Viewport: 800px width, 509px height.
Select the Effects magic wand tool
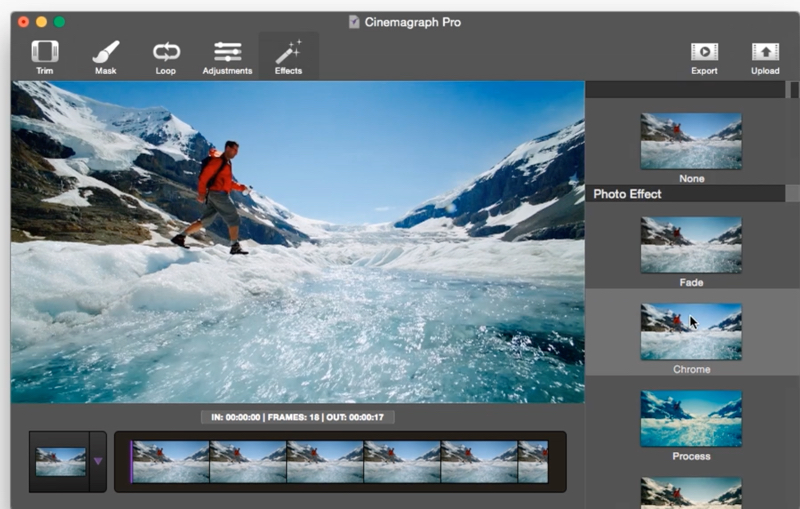point(288,57)
